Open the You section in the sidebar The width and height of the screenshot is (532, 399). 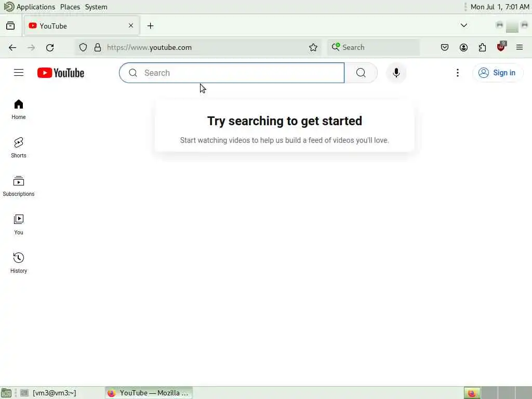point(19,224)
